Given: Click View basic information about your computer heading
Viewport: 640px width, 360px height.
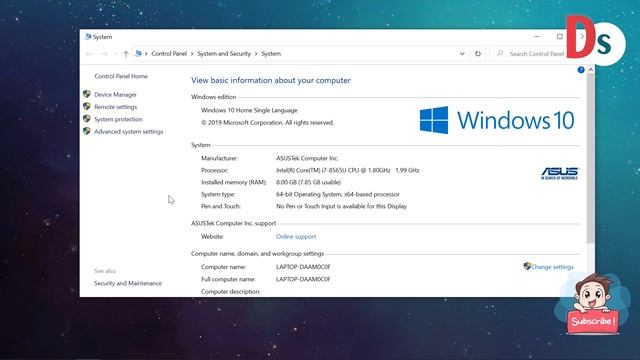Looking at the screenshot, I should [x=271, y=80].
